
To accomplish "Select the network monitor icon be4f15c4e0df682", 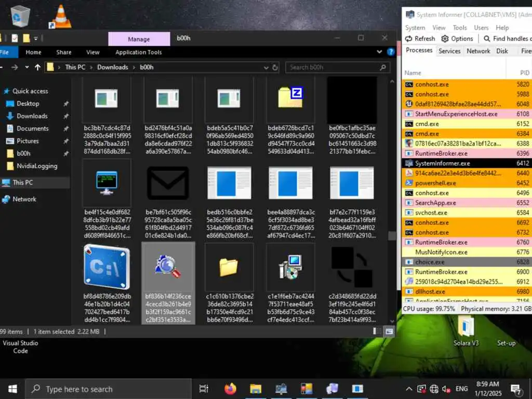I will tap(107, 183).
